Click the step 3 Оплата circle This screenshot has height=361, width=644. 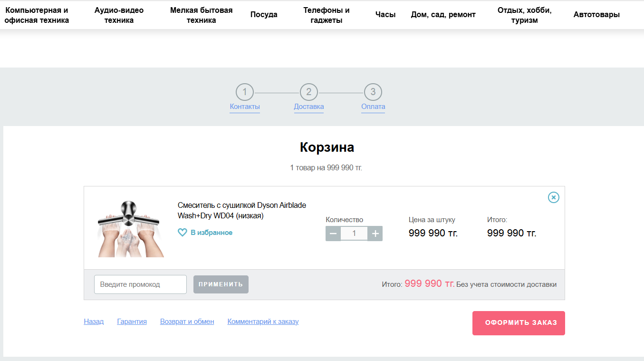pyautogui.click(x=373, y=92)
